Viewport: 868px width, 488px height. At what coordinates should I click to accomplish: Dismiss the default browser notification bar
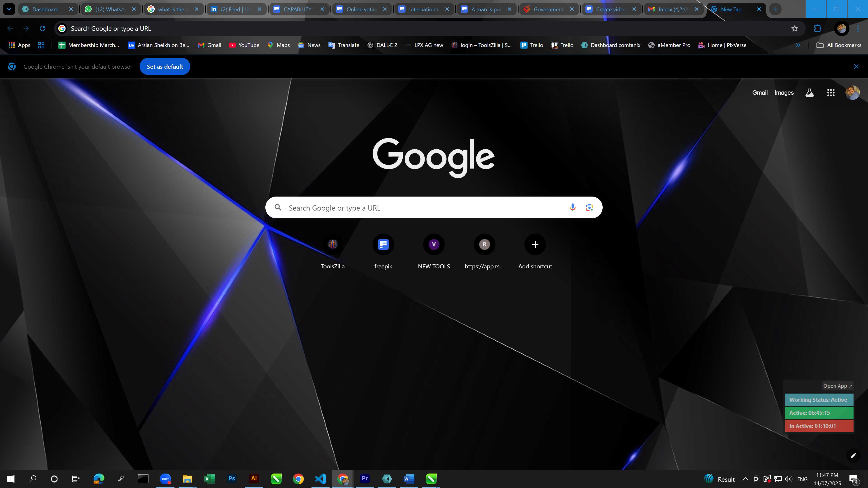tap(856, 67)
